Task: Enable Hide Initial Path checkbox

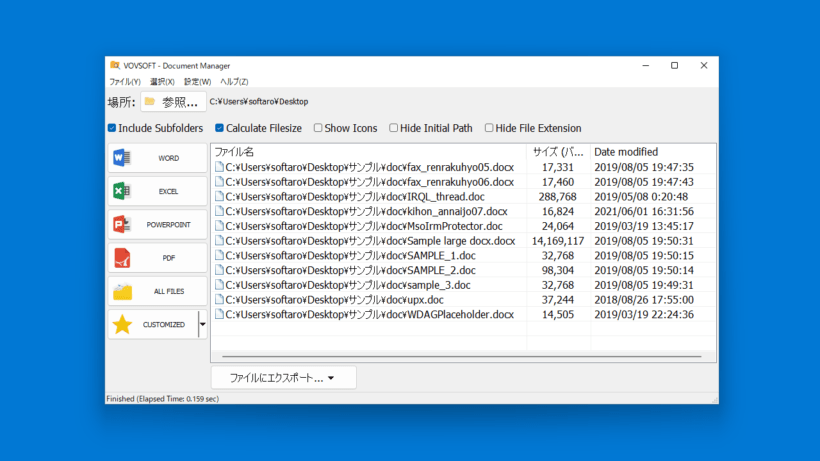Action: pos(393,128)
